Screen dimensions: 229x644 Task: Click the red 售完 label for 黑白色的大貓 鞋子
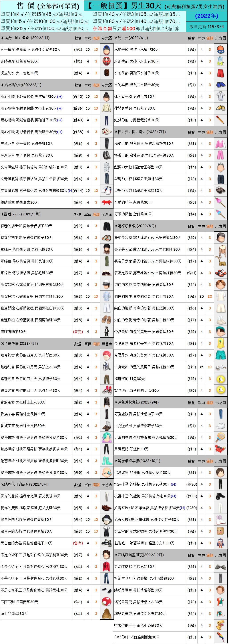pos(78,543)
